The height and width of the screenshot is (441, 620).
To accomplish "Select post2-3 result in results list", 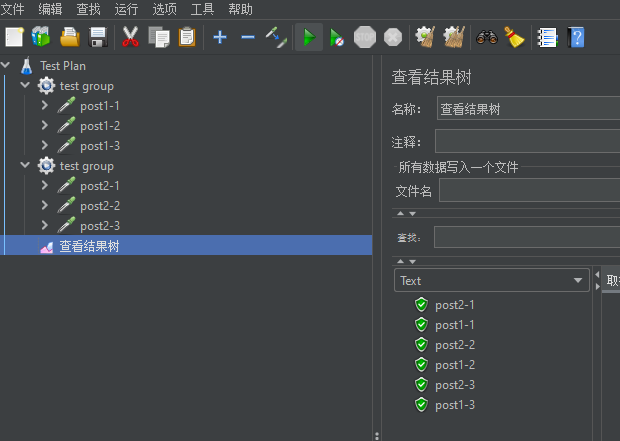I will click(455, 385).
